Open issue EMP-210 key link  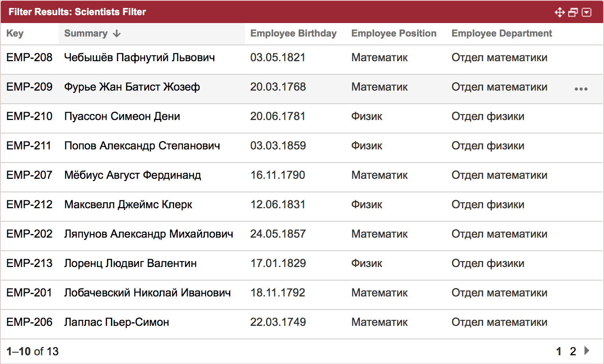point(29,116)
